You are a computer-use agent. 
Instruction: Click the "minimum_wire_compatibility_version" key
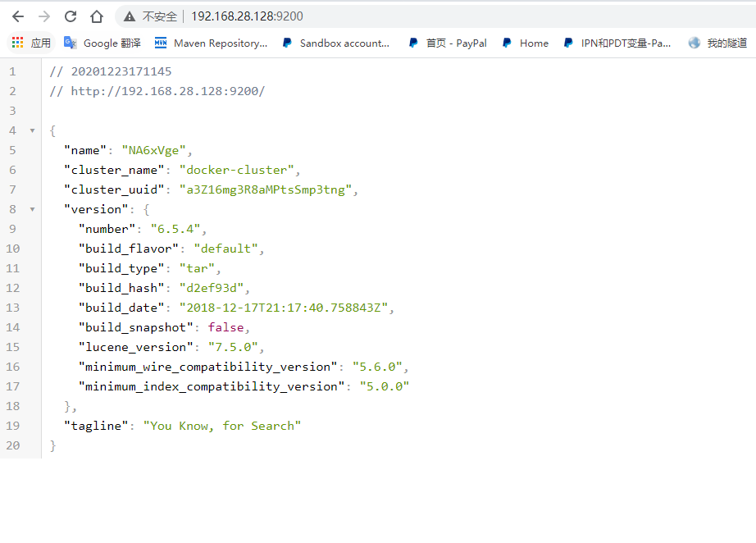(x=207, y=367)
